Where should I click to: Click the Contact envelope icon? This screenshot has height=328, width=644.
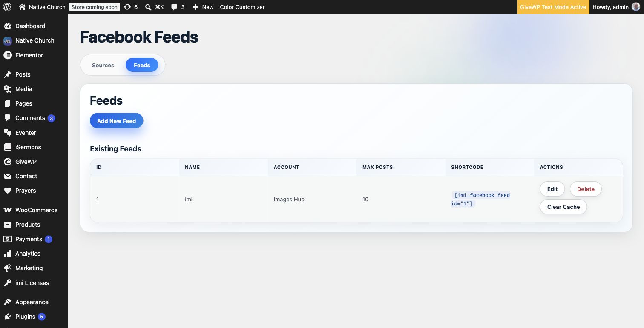8,176
